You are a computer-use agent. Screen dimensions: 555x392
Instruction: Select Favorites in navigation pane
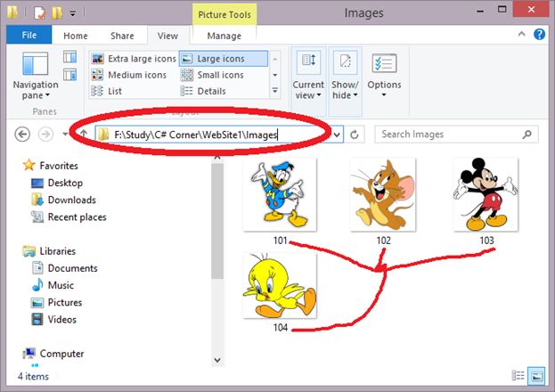(x=50, y=166)
